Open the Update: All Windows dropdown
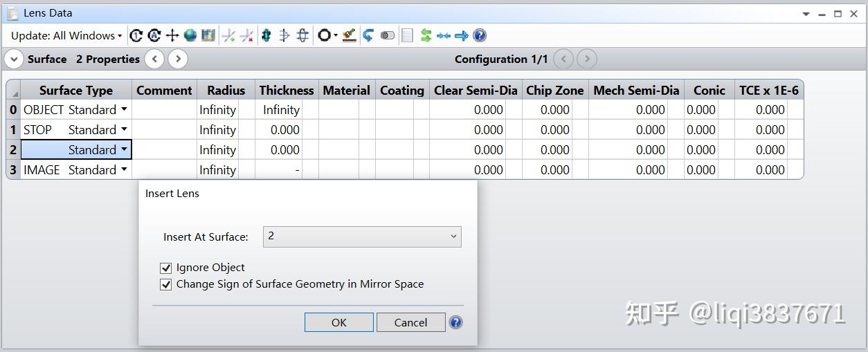 point(66,35)
